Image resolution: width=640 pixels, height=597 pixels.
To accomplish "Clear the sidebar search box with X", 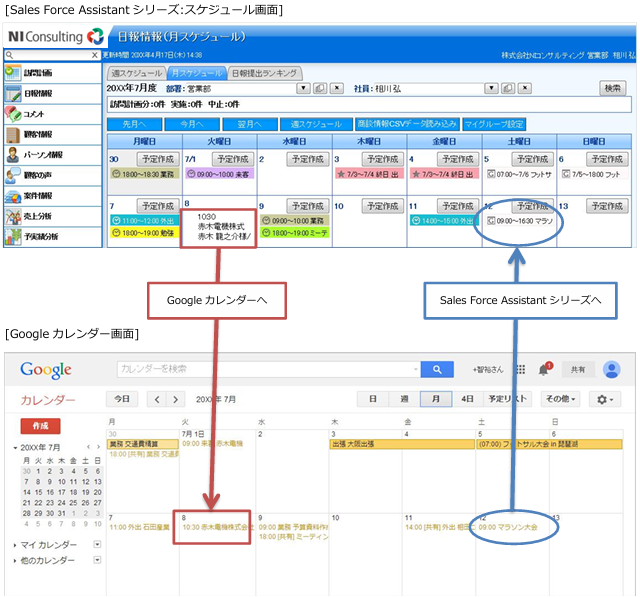I will pos(95,55).
